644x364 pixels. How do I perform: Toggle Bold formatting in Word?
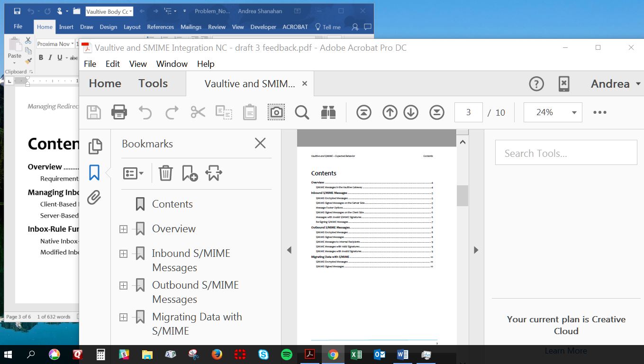(x=41, y=57)
